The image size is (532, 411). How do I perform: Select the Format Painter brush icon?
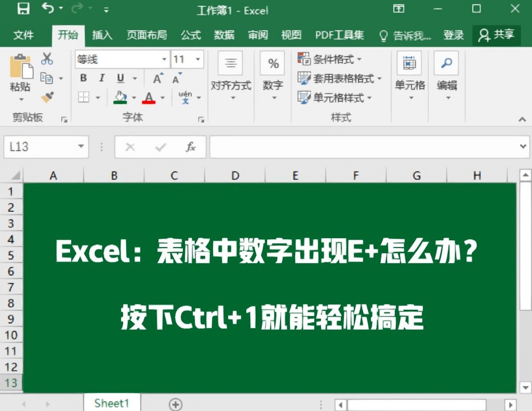[47, 97]
